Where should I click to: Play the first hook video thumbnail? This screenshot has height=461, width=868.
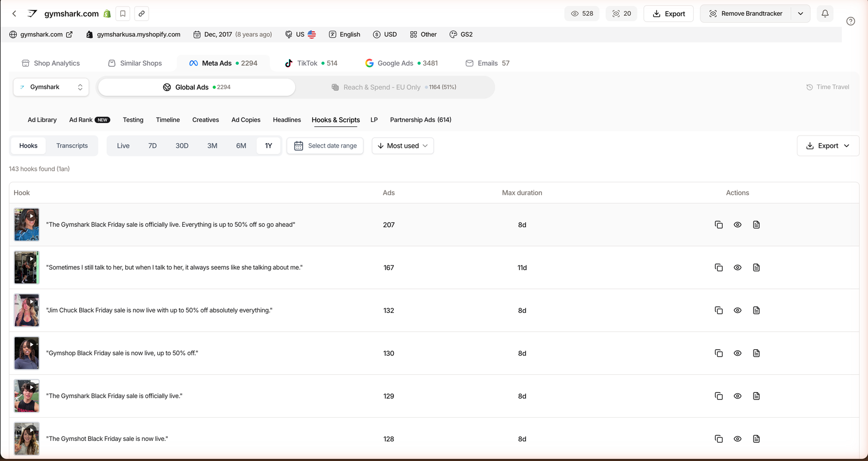pos(27,225)
